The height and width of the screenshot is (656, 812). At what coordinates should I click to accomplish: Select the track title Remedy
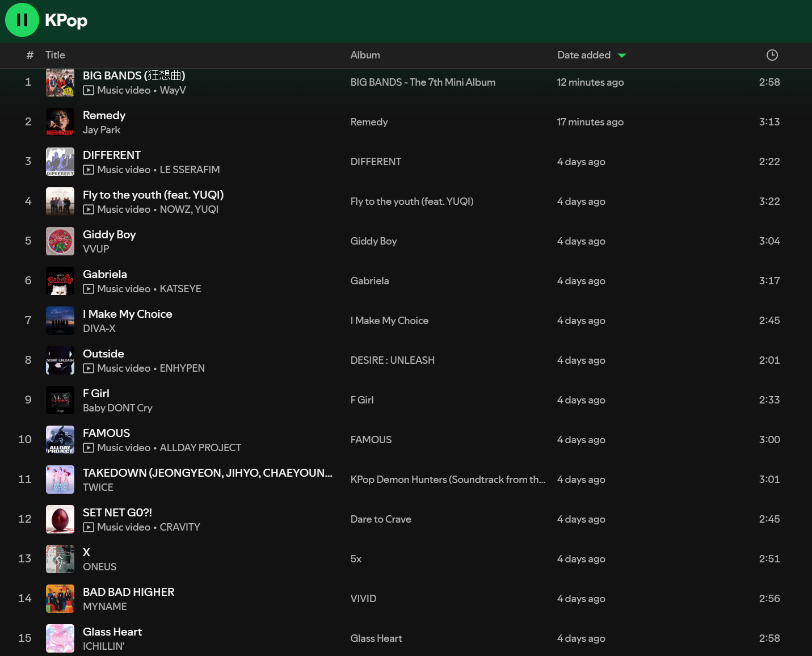tap(104, 115)
